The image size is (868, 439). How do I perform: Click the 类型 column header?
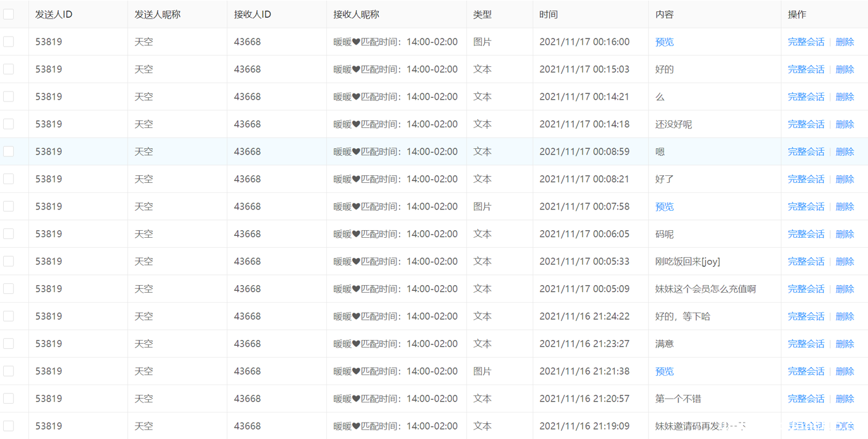[482, 14]
